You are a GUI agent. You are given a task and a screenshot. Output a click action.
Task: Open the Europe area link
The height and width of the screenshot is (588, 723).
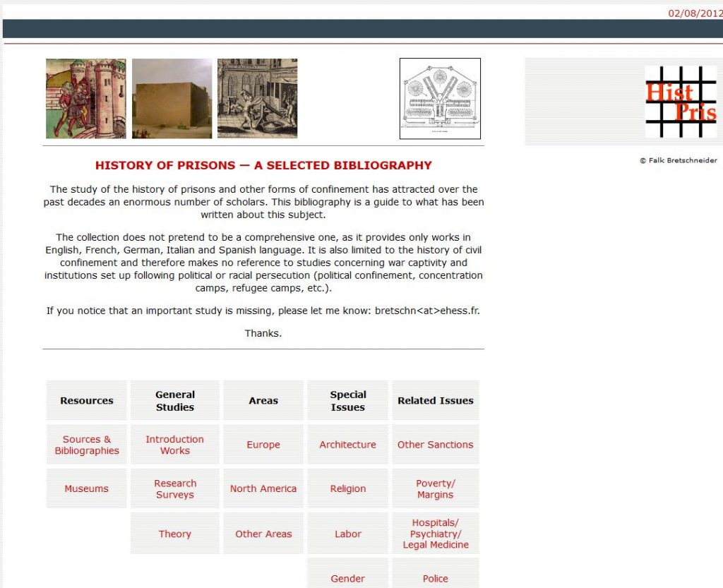pos(263,445)
